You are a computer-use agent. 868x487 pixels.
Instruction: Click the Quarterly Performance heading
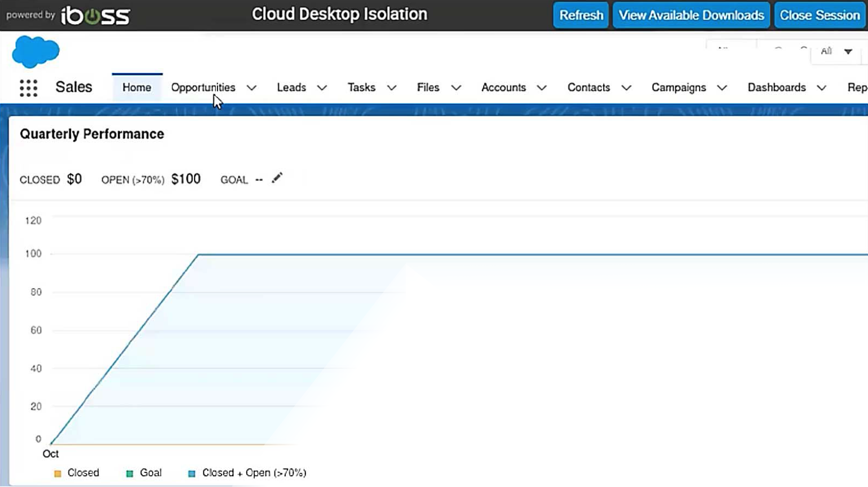(92, 134)
